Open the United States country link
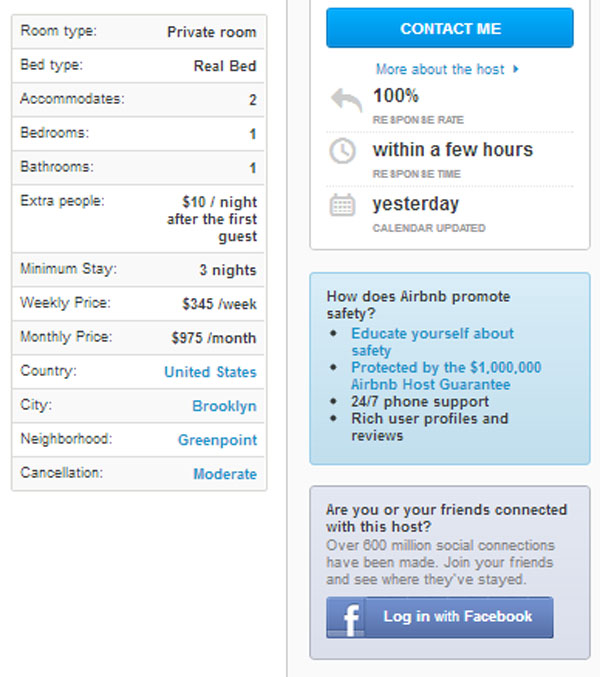This screenshot has height=677, width=600. 210,372
